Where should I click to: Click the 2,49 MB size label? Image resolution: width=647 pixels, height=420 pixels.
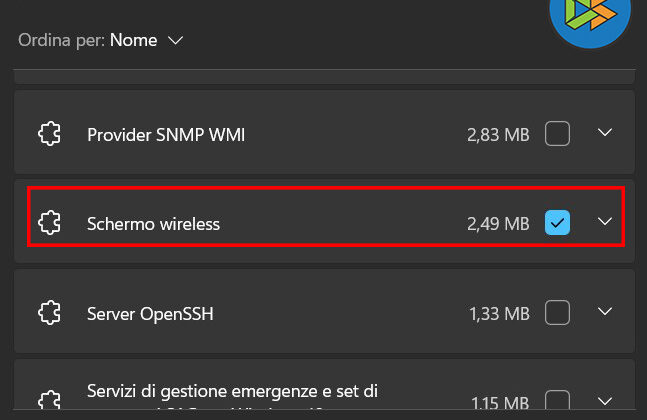[497, 224]
